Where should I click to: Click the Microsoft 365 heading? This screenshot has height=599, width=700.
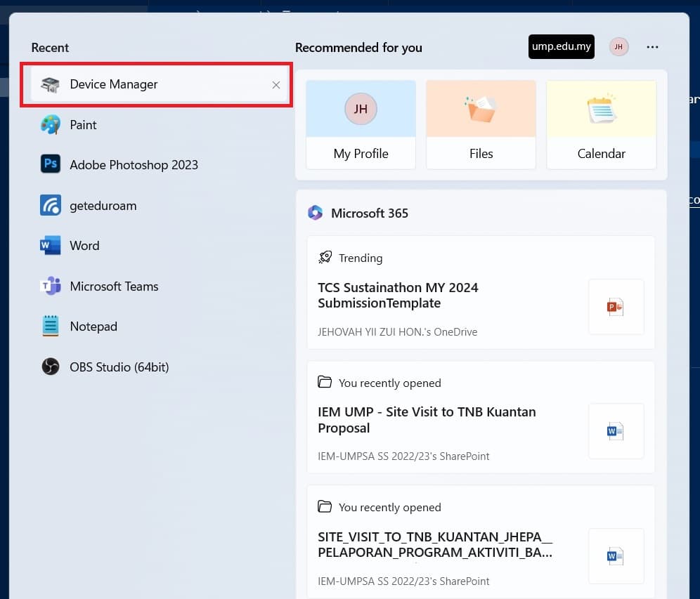[370, 213]
